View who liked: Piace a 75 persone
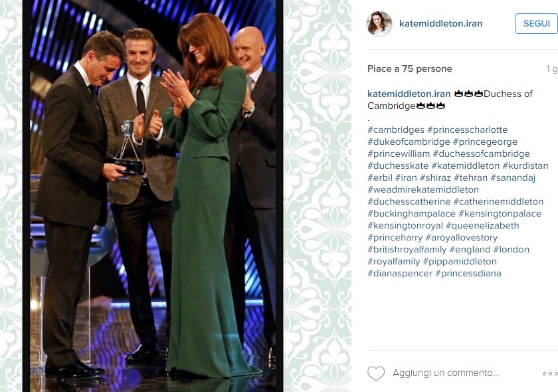 coord(410,68)
